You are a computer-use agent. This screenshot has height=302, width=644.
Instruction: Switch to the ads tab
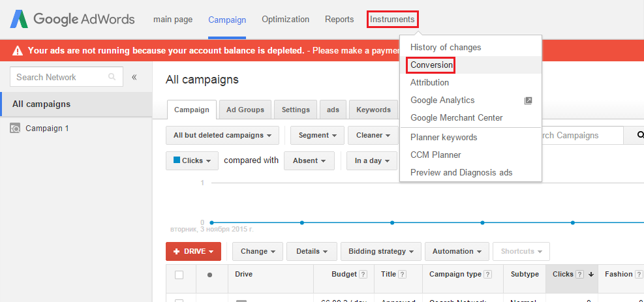click(333, 110)
